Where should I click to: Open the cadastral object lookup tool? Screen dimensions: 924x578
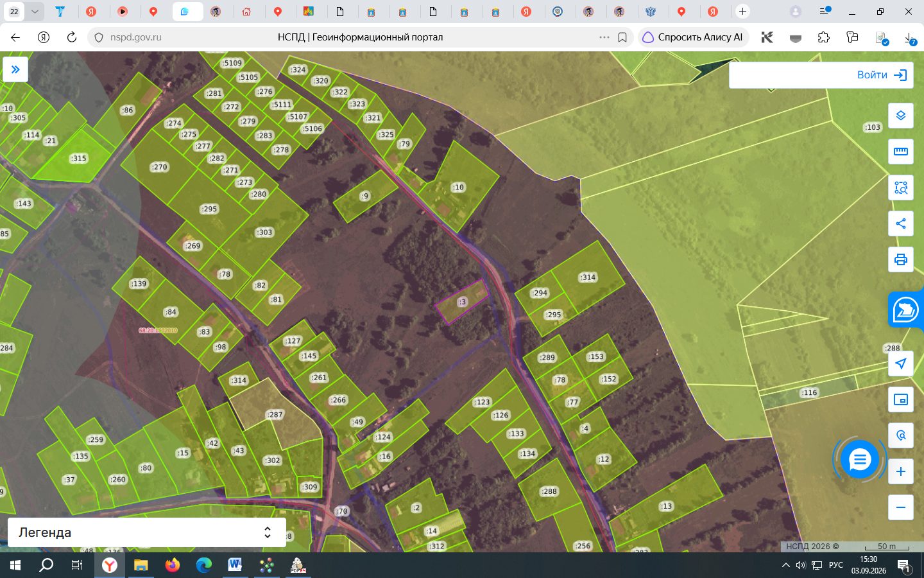901,435
